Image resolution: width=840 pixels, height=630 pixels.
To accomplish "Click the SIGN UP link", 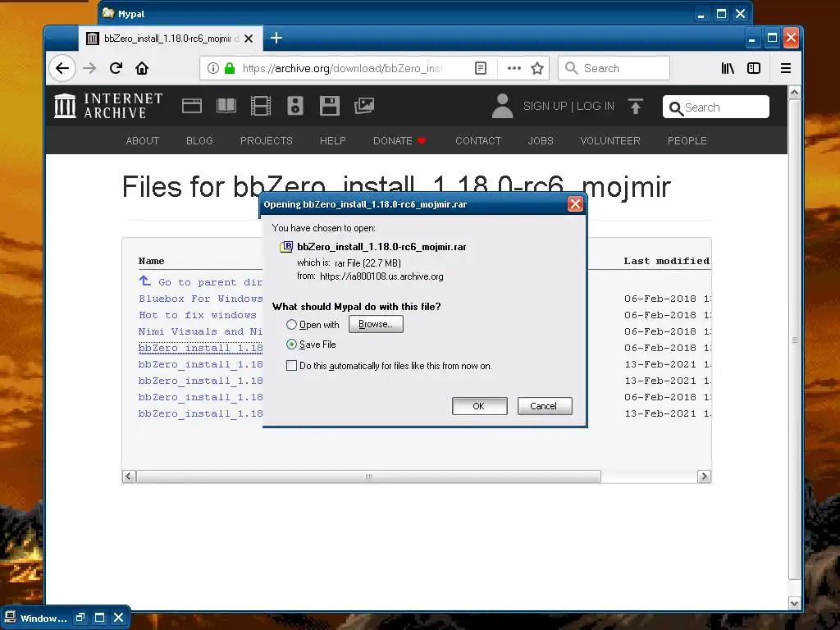I will click(x=545, y=106).
